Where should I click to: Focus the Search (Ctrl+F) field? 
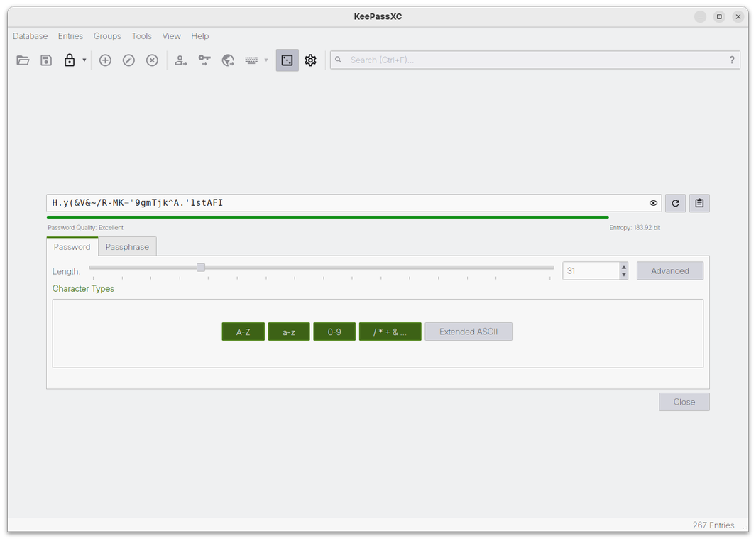coord(535,60)
